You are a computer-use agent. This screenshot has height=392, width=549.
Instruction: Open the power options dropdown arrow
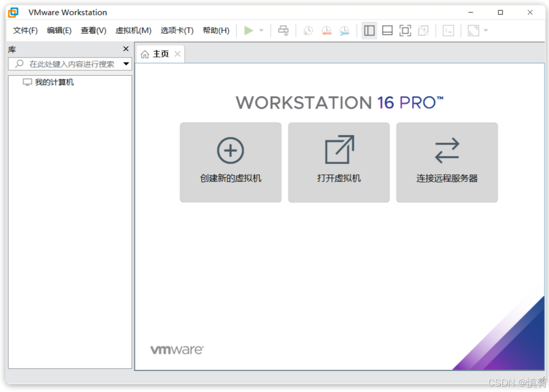(x=261, y=30)
